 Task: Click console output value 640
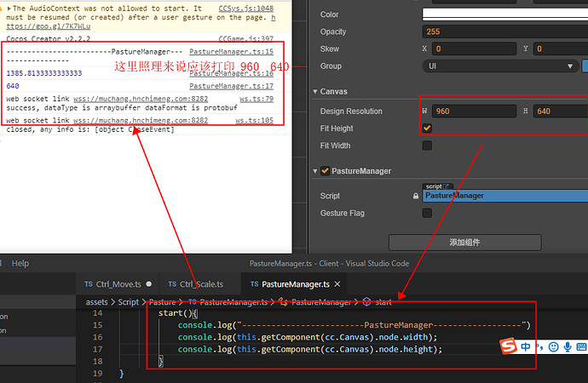pos(13,86)
